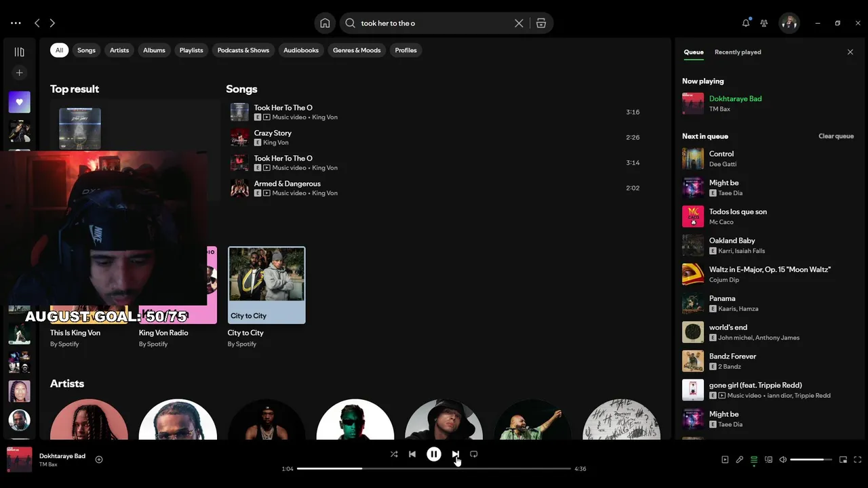Close the Queue panel
868x488 pixels.
(x=850, y=52)
